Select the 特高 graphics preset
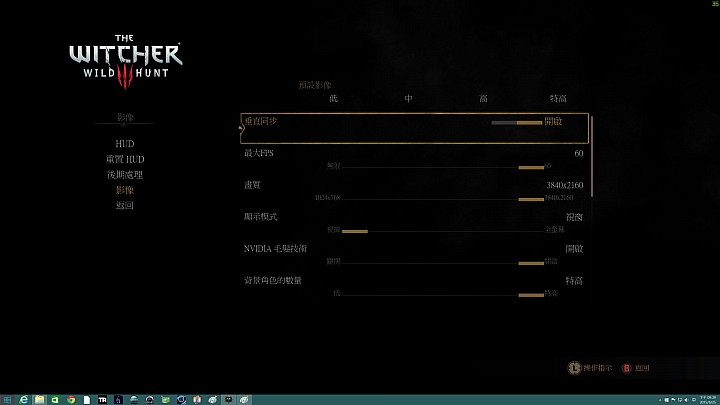 pyautogui.click(x=558, y=98)
